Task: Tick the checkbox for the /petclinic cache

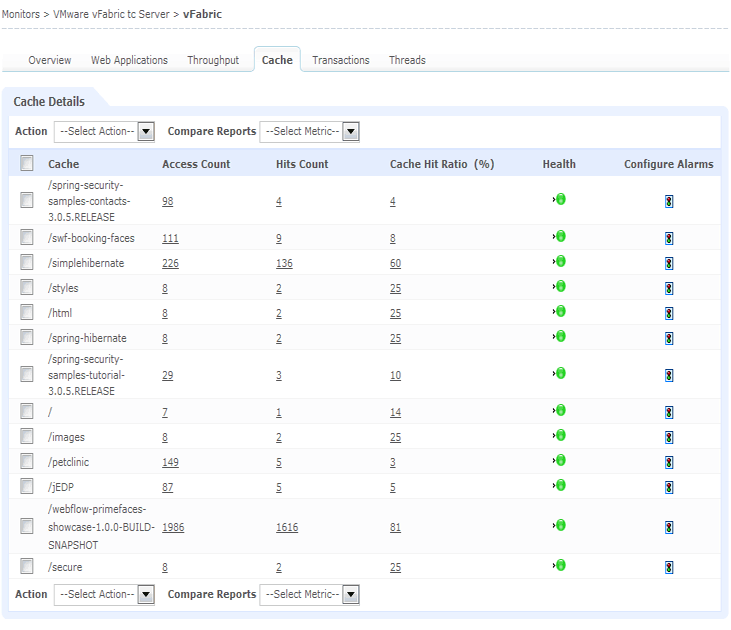Action: pos(27,462)
